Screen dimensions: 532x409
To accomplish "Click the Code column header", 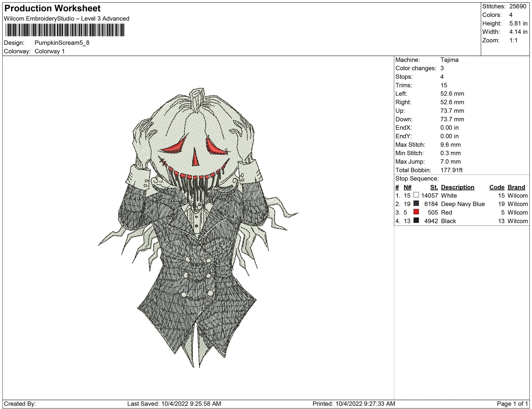I will (497, 187).
